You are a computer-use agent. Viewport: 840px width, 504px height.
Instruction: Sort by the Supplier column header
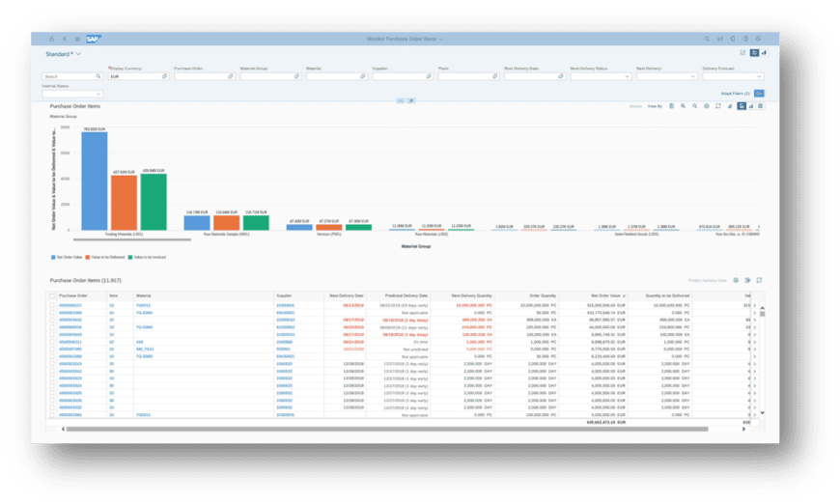(x=284, y=295)
